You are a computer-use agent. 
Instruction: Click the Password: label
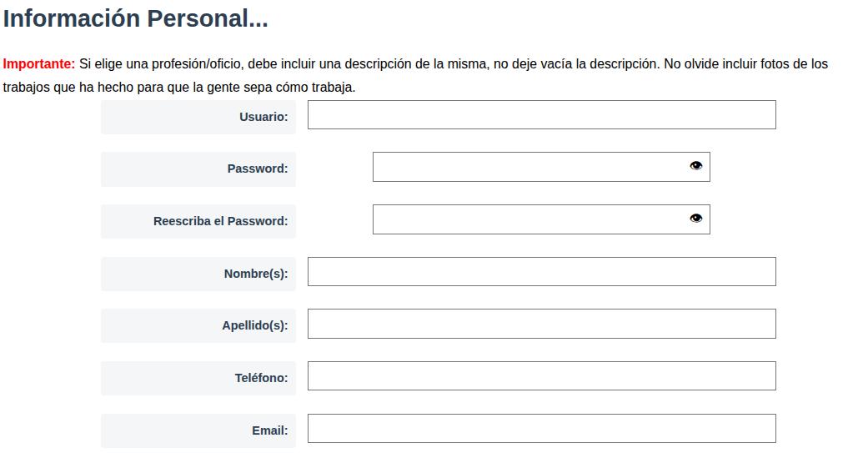pyautogui.click(x=258, y=169)
